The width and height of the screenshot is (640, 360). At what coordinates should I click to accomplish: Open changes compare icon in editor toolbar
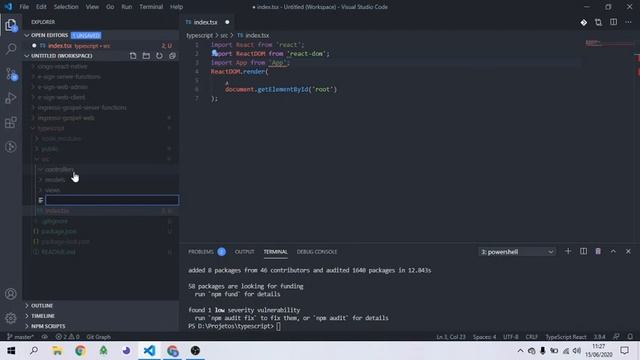598,22
